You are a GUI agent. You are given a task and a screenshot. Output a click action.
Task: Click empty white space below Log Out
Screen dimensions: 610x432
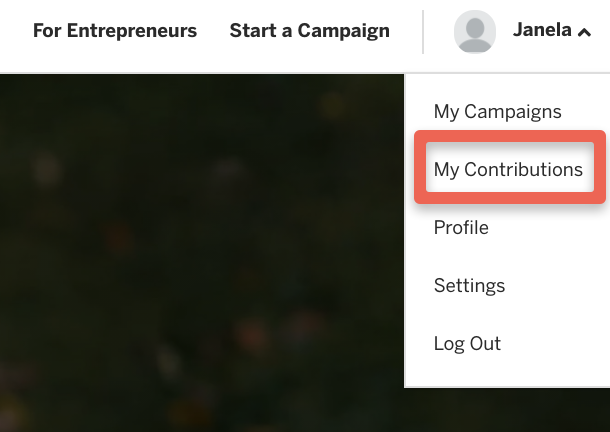507,371
